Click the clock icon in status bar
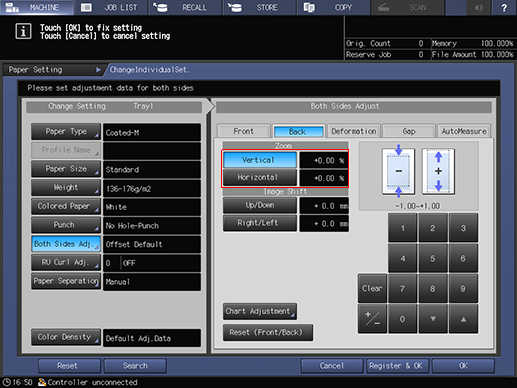Viewport: 517px width, 388px height. [x=7, y=382]
